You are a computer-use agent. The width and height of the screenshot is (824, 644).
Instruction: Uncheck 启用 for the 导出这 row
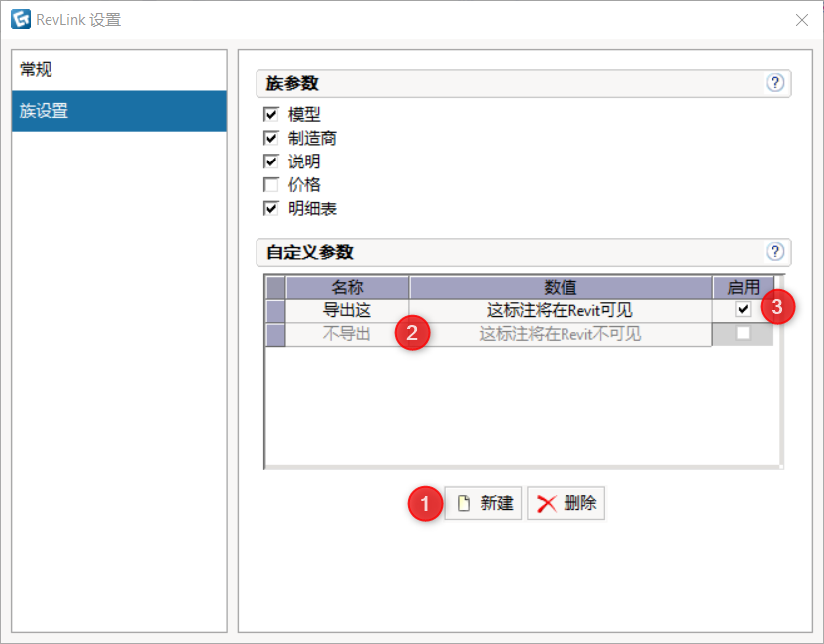[x=743, y=309]
